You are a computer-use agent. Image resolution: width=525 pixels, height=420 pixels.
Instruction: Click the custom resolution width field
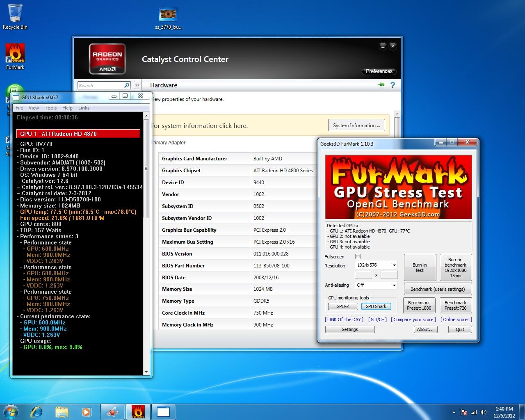coord(363,275)
